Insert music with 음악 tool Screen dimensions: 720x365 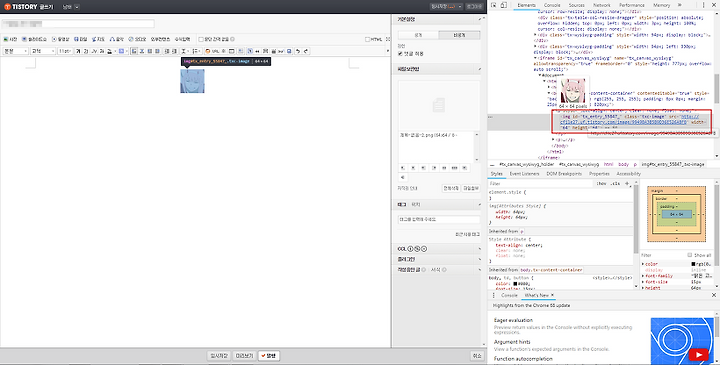[x=117, y=39]
